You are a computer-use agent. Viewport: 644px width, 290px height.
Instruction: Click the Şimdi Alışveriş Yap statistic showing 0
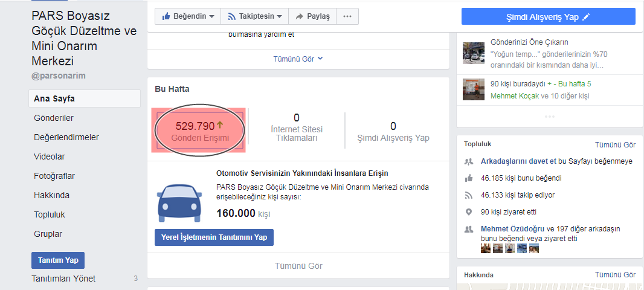click(393, 132)
